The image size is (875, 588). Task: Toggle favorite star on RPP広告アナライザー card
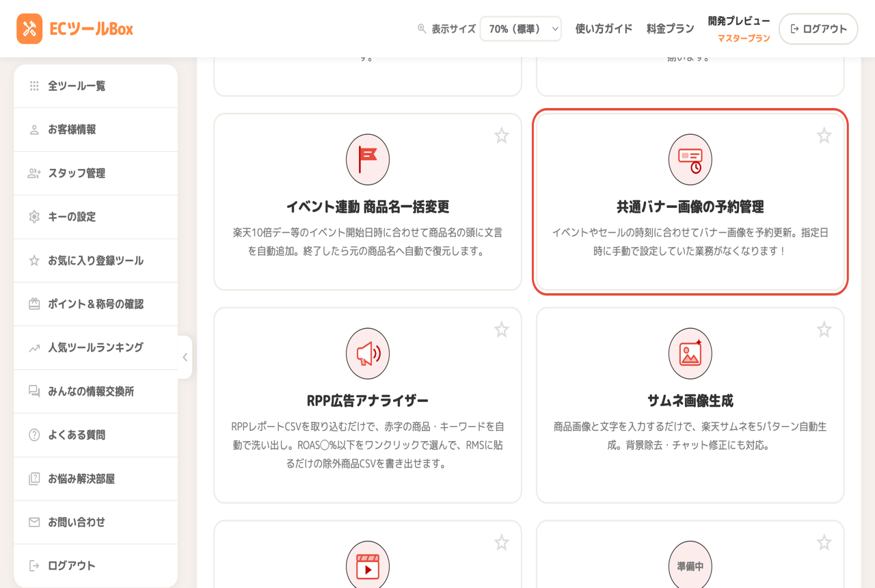click(x=502, y=330)
